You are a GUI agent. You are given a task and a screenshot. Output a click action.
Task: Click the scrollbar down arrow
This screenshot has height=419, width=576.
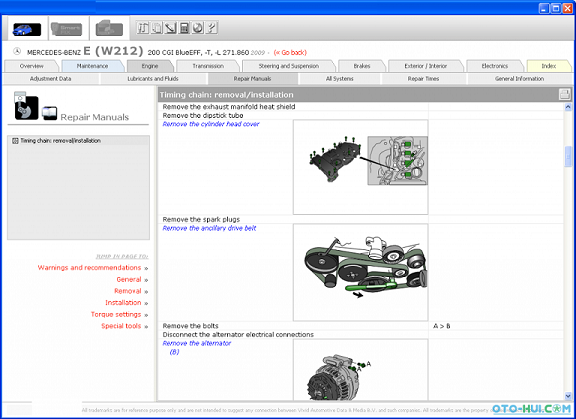[568, 396]
